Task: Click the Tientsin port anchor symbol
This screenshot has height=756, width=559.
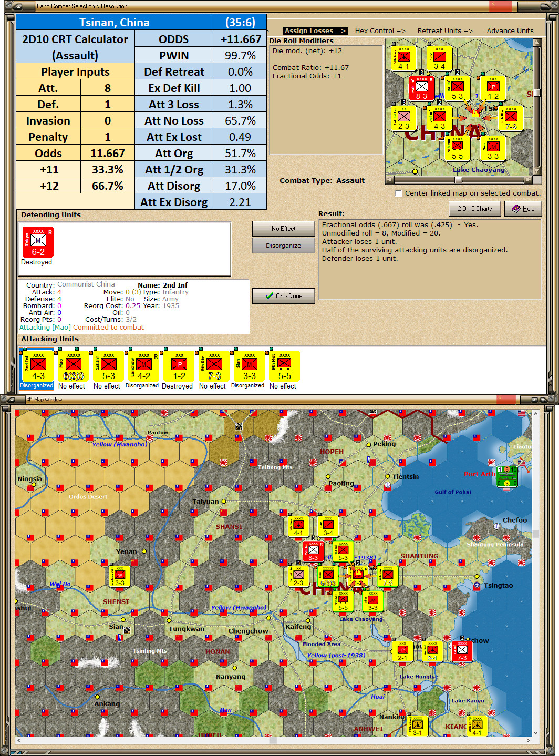Action: click(x=387, y=486)
